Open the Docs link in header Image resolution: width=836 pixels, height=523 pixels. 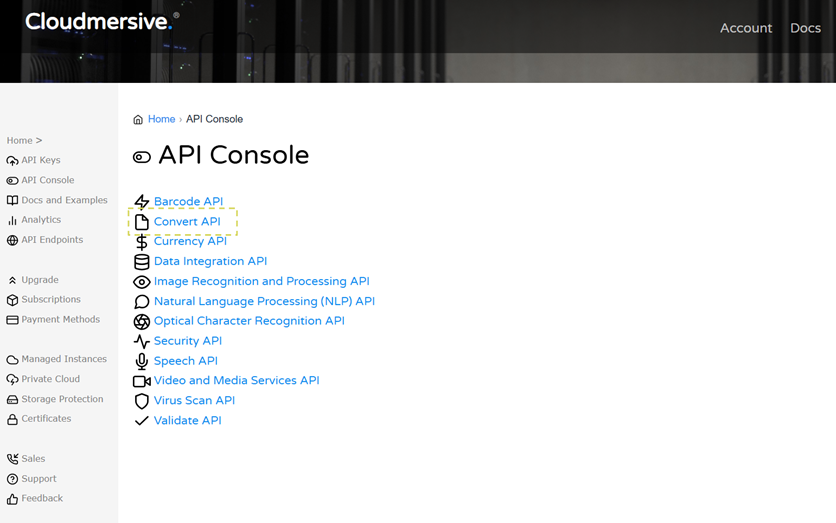click(x=805, y=28)
